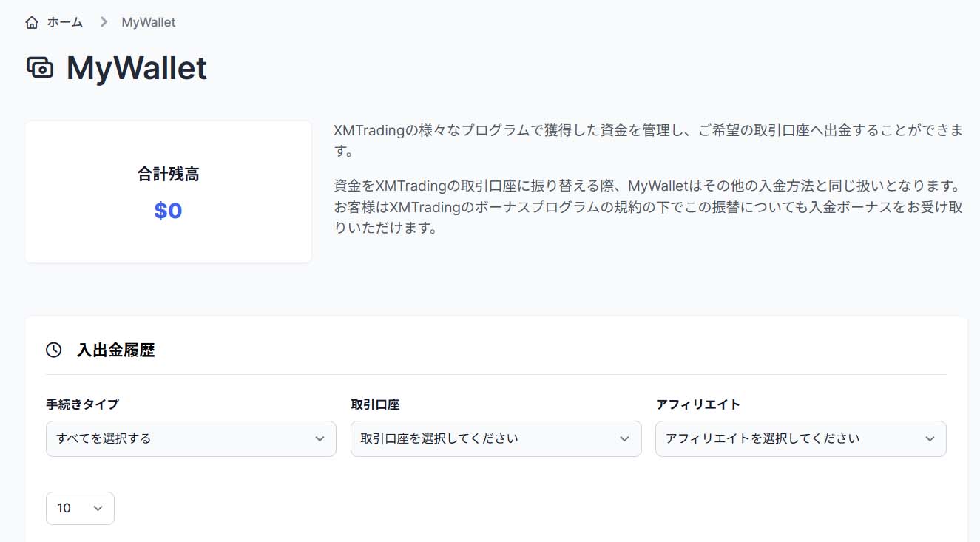Image resolution: width=980 pixels, height=542 pixels.
Task: Click the paragraph starting with 資金をXMTradingの取引口座
Action: [649, 206]
